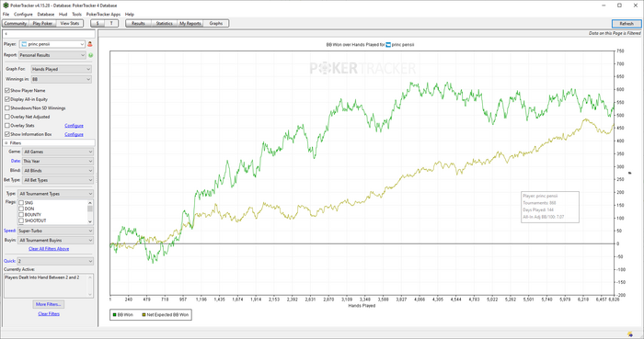Image resolution: width=644 pixels, height=339 pixels.
Task: Open the Report dropdown showing Personal Results
Action: [x=52, y=55]
